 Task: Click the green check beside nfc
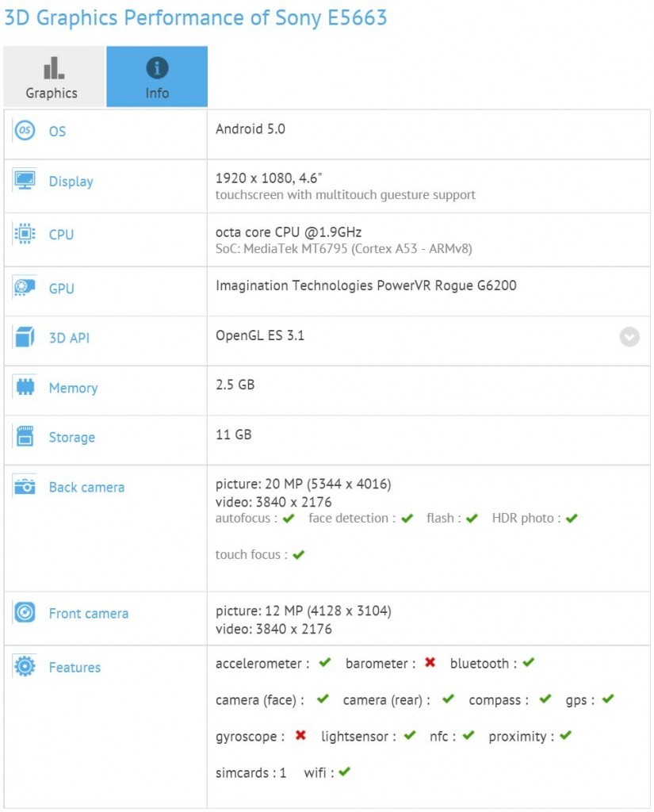pyautogui.click(x=469, y=736)
